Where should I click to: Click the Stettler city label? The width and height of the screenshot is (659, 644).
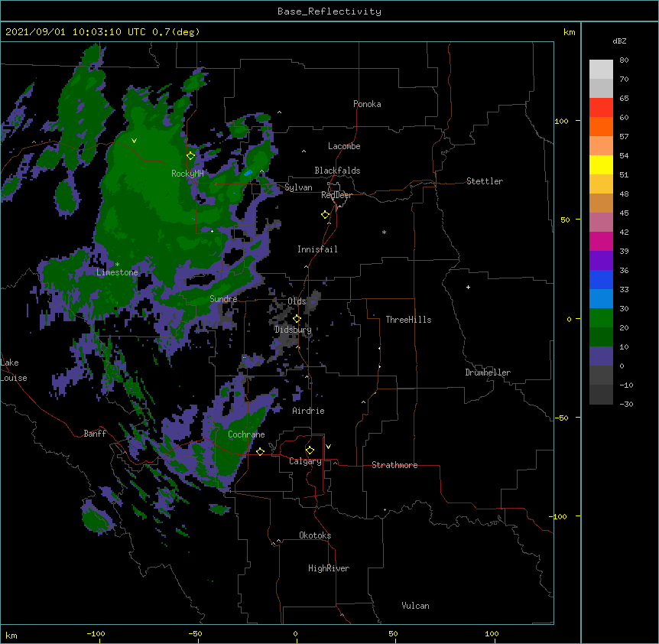(x=485, y=181)
